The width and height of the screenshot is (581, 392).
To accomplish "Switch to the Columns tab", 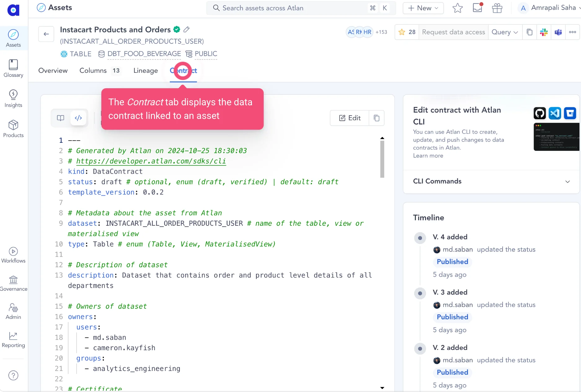I will [x=93, y=71].
